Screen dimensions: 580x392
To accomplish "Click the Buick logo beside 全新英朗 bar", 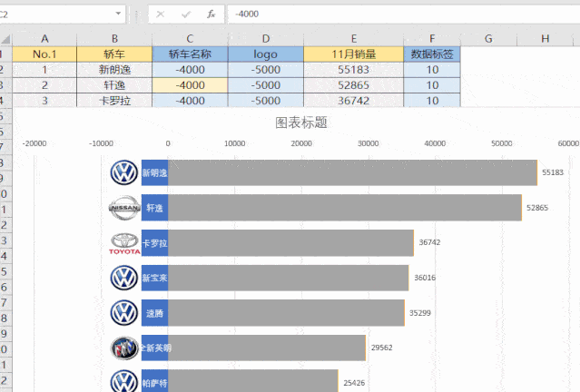I will pyautogui.click(x=124, y=348).
